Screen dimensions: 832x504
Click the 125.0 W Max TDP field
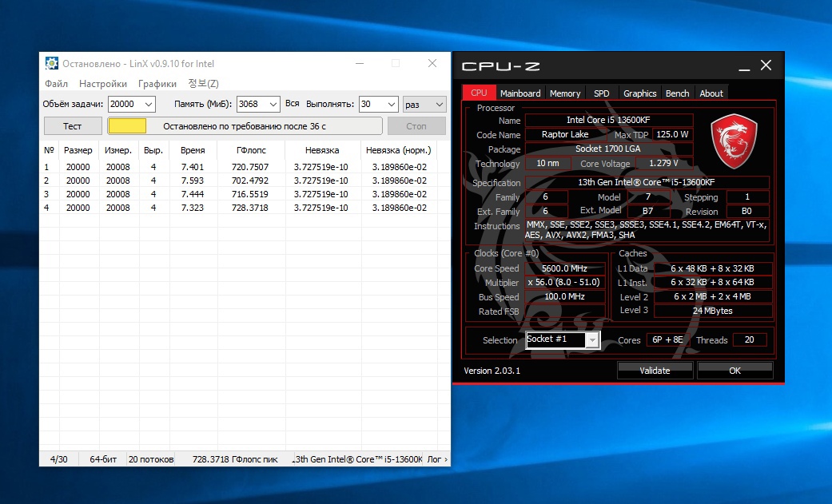pos(672,134)
